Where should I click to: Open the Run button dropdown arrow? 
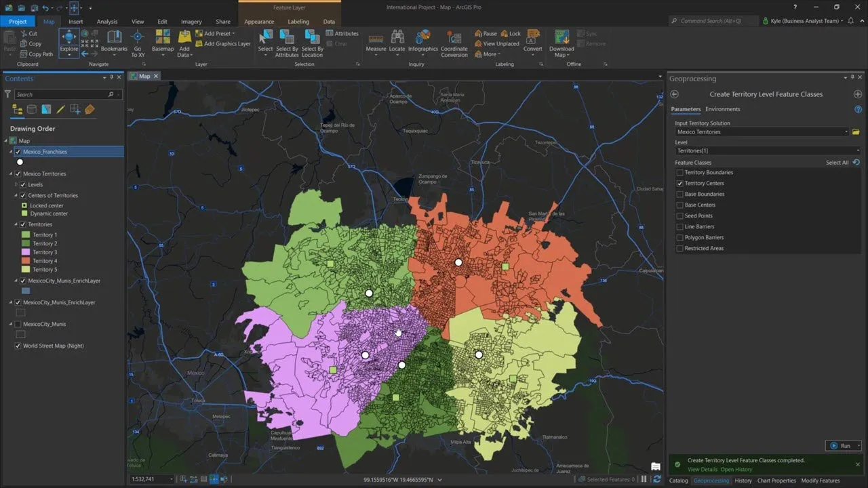click(x=859, y=446)
